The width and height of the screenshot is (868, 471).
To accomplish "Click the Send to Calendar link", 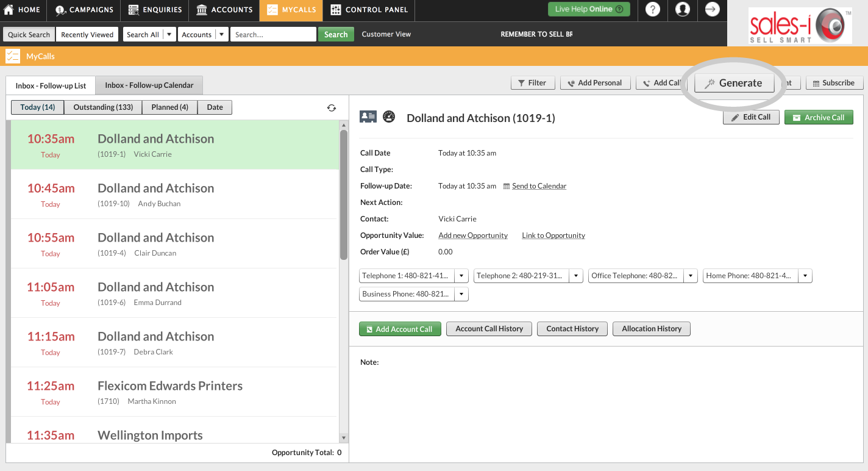I will point(539,186).
